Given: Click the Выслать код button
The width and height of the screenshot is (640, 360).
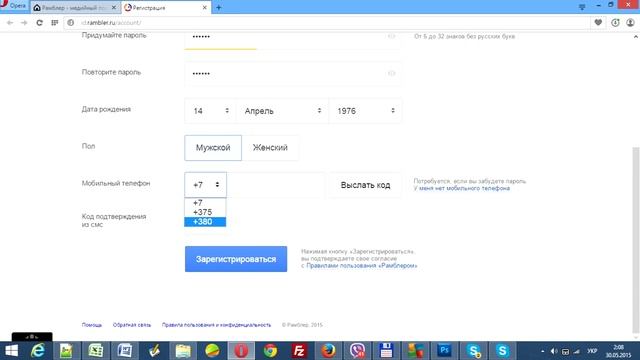Looking at the screenshot, I should click(365, 185).
